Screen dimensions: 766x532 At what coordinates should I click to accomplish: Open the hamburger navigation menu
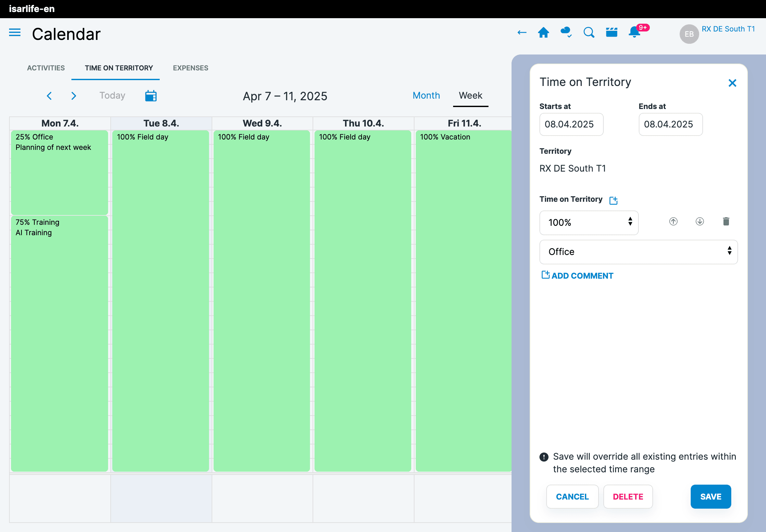[x=15, y=33]
